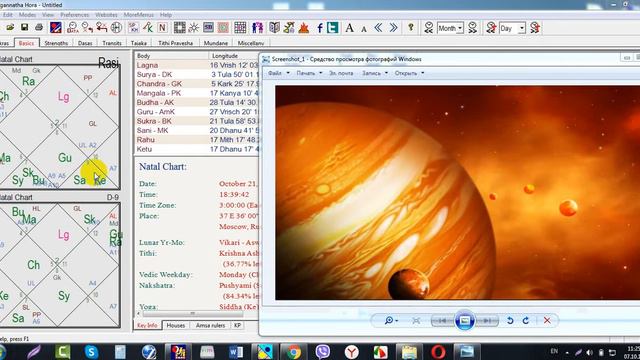Click the small A decrease font icon
Image resolution: width=640 pixels, height=360 pixels.
pos(364,29)
